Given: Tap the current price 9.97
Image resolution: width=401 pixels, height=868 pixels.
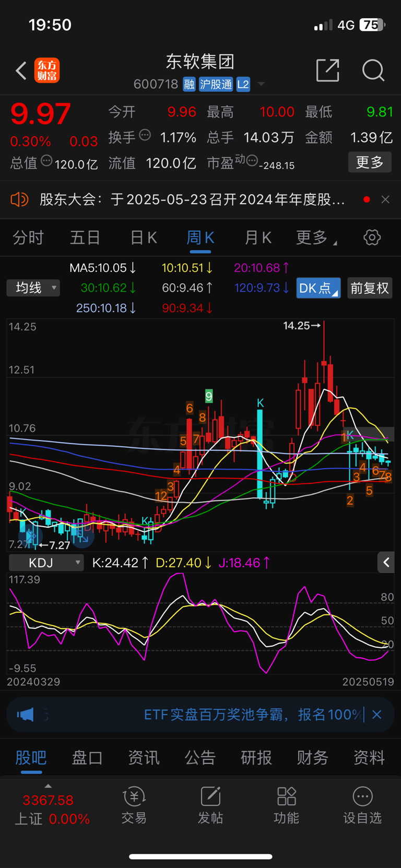Looking at the screenshot, I should [41, 114].
